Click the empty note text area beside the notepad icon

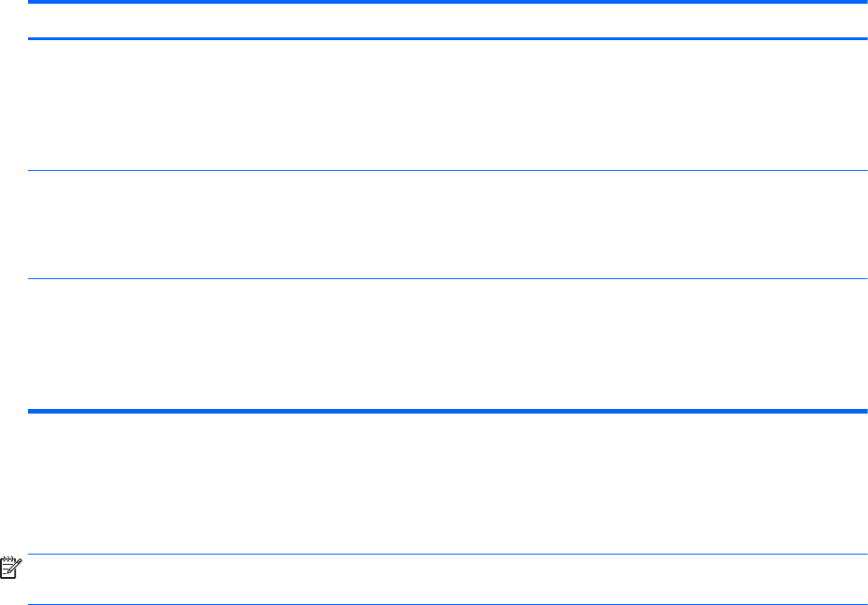(447, 579)
